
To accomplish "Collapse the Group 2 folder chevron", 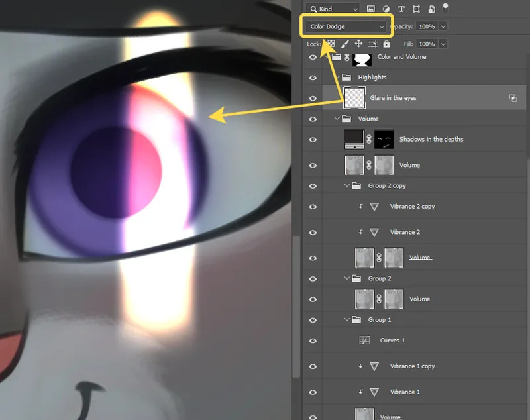I will 346,278.
